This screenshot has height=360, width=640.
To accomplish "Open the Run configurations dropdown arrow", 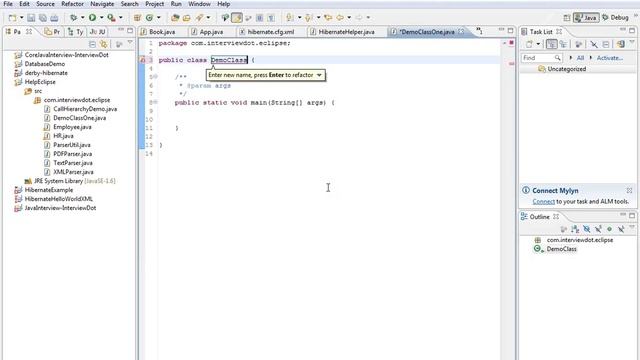I will (x=102, y=18).
